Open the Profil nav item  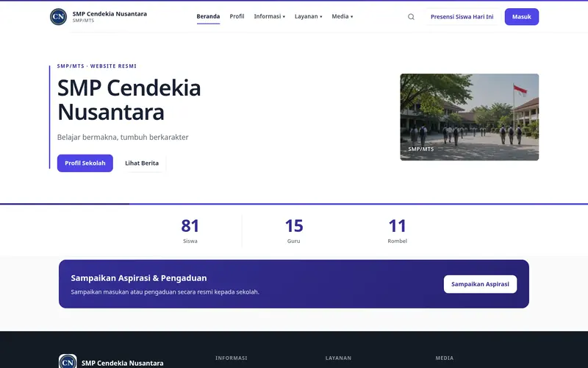237,16
